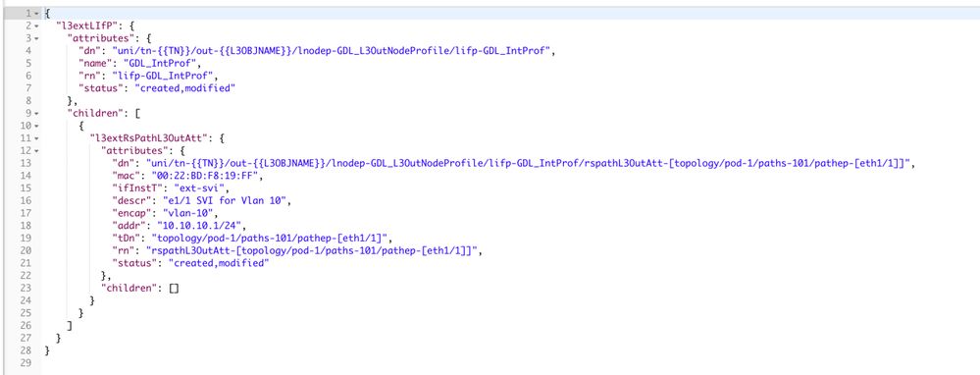This screenshot has width=980, height=375.
Task: Collapse the l3extRsPathL3OutAtt fold arrow
Action: coord(37,138)
